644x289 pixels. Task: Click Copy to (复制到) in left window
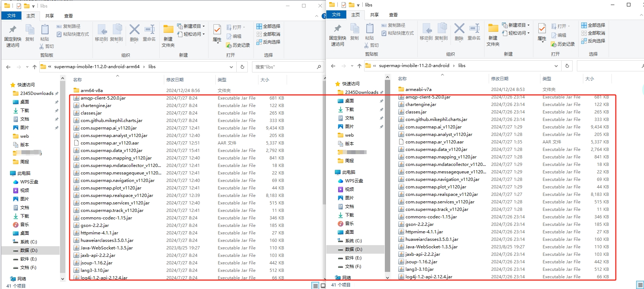coord(116,33)
